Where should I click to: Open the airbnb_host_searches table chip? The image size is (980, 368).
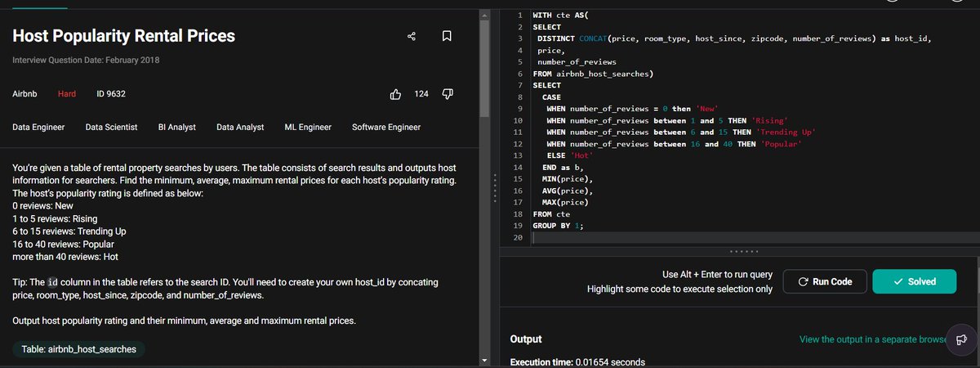pyautogui.click(x=78, y=348)
